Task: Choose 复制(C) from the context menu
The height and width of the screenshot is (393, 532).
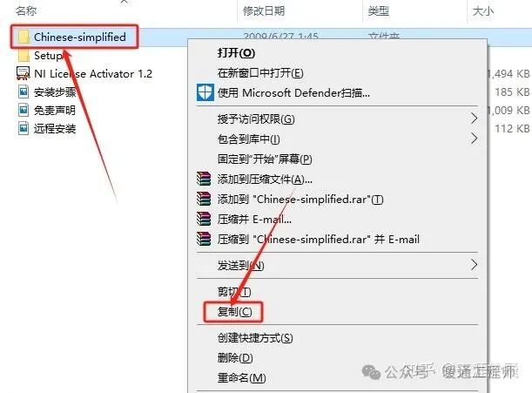Action: (x=235, y=311)
